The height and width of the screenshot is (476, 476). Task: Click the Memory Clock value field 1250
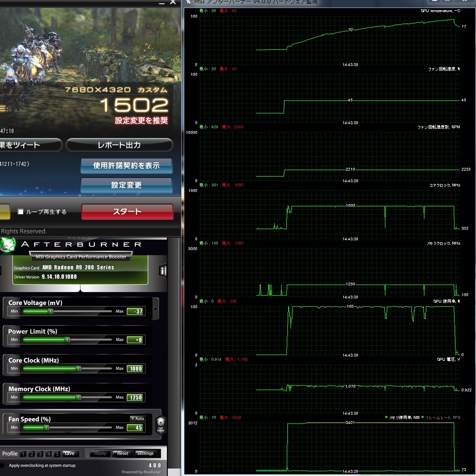[x=136, y=397]
